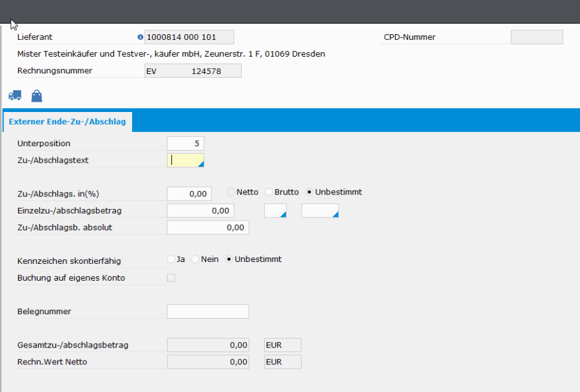Screen dimensions: 580x392
Task: Click the EUR currency field for Rechn.Wert Netto
Action: pos(283,362)
